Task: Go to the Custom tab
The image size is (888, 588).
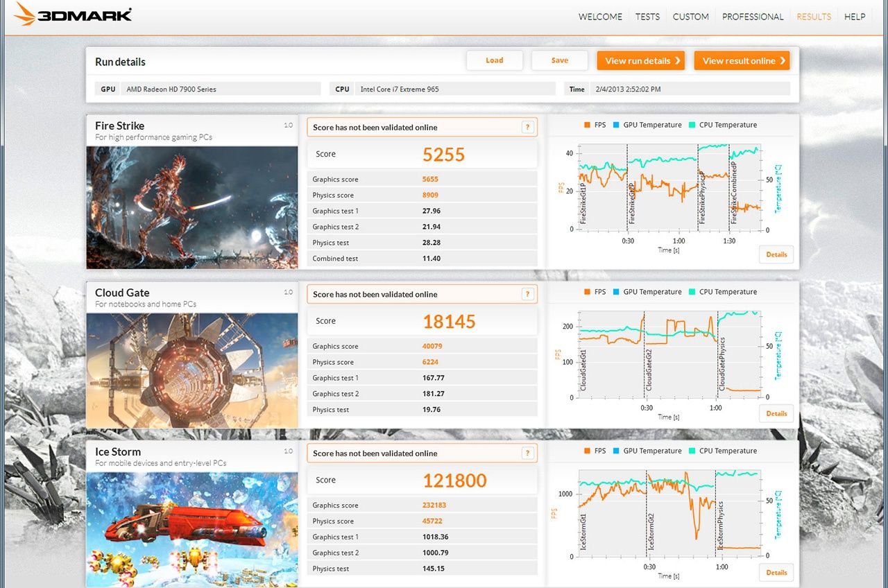Action: pos(690,17)
